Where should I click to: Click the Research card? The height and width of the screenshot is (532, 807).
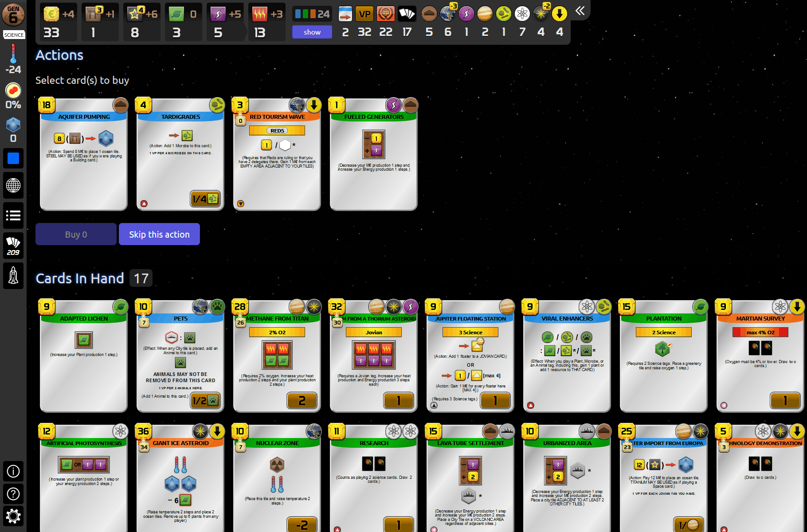pyautogui.click(x=374, y=478)
